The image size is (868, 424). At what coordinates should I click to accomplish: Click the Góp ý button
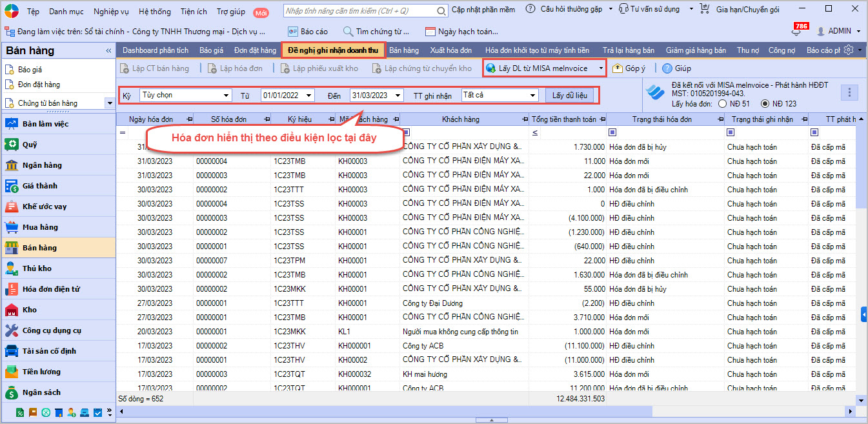pyautogui.click(x=629, y=68)
